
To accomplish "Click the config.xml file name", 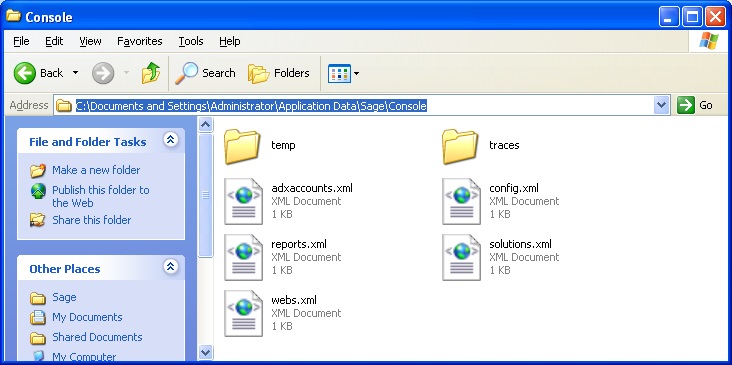I will [x=514, y=188].
